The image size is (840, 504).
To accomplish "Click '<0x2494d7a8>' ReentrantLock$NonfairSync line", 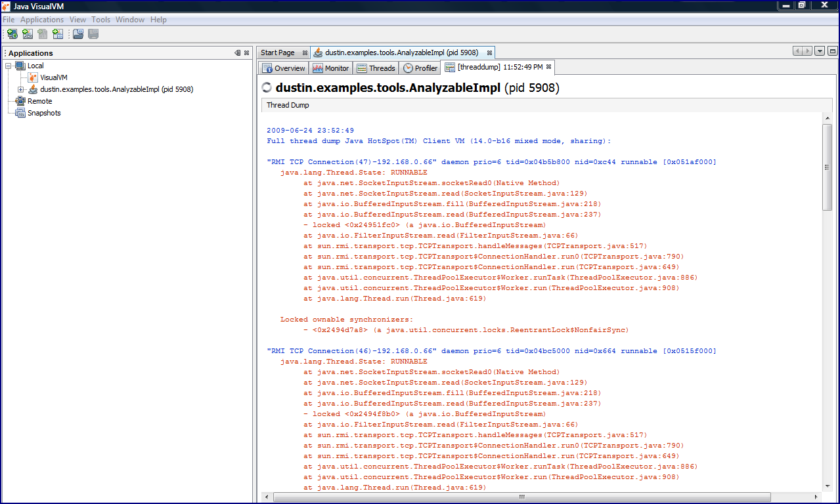I will pos(466,330).
